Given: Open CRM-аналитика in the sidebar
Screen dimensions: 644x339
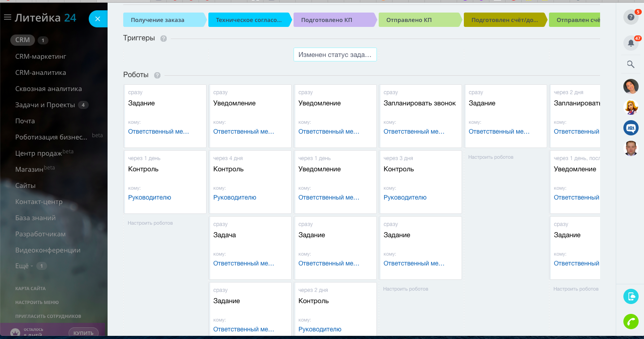Looking at the screenshot, I should pyautogui.click(x=40, y=73).
